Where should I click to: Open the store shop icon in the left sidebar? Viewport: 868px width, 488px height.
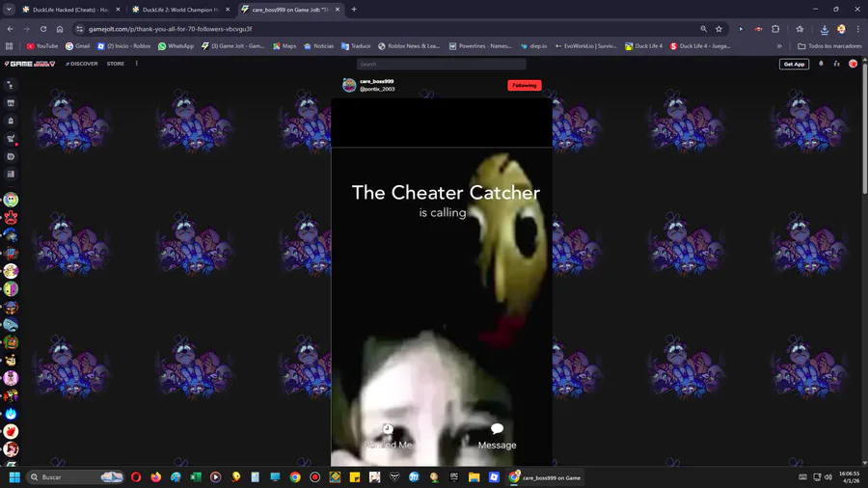pos(11,103)
